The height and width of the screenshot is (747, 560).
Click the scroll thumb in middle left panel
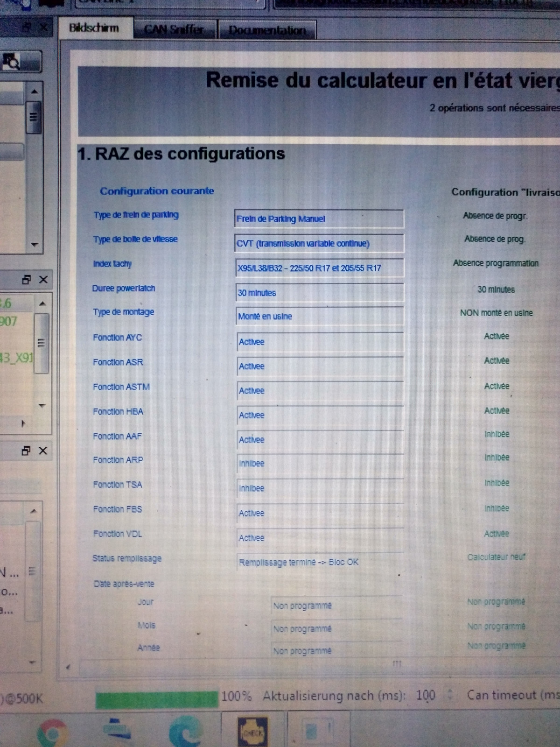[41, 343]
